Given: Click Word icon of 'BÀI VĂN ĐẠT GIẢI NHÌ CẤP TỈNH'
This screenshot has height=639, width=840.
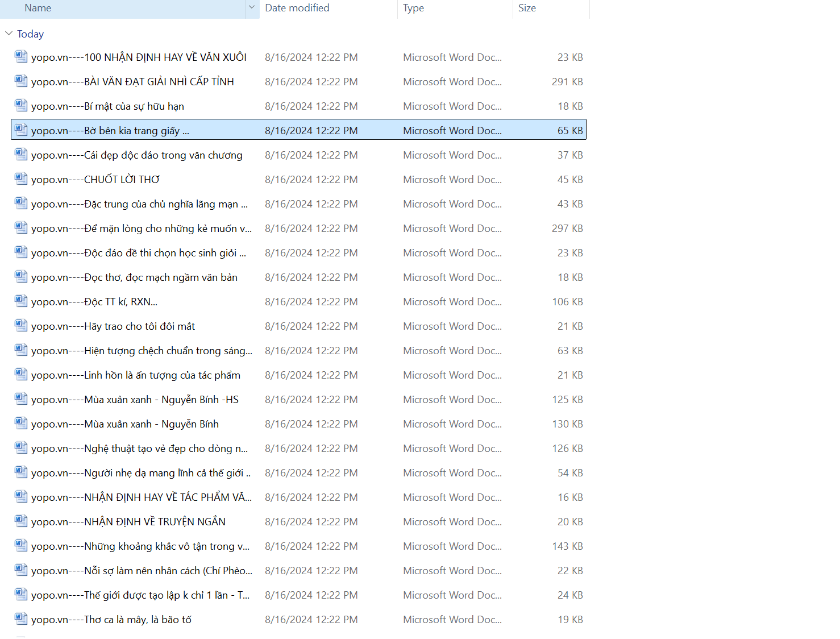Looking at the screenshot, I should coord(21,81).
